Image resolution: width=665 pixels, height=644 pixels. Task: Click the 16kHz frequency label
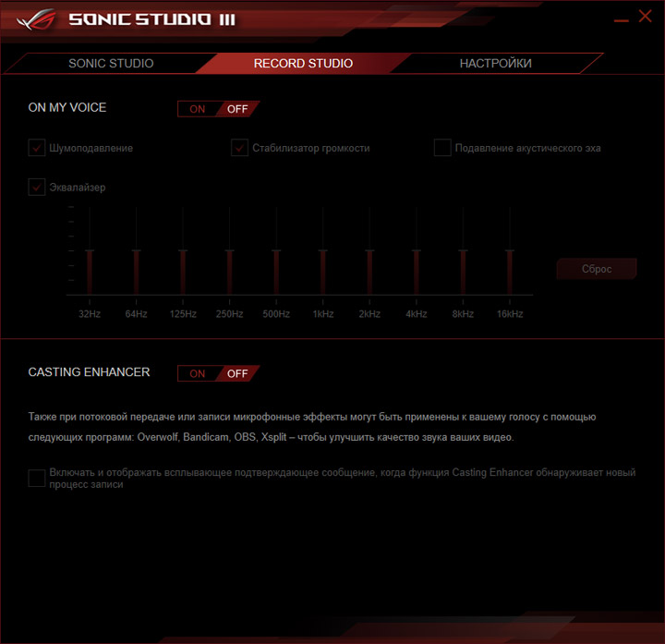(x=510, y=314)
